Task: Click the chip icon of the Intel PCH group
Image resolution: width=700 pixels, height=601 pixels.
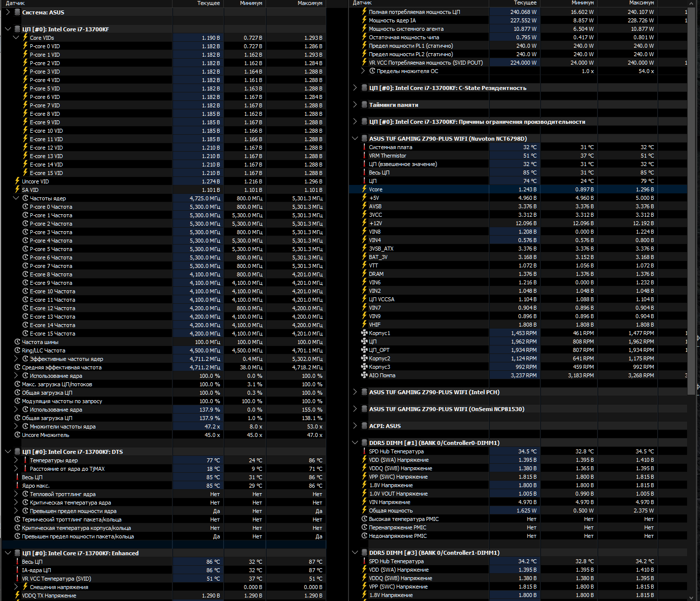Action: click(364, 392)
